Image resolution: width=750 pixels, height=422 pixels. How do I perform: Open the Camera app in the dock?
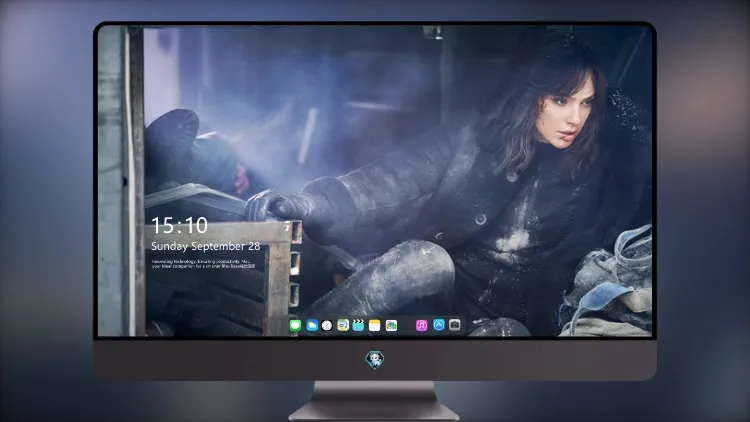coord(455,325)
